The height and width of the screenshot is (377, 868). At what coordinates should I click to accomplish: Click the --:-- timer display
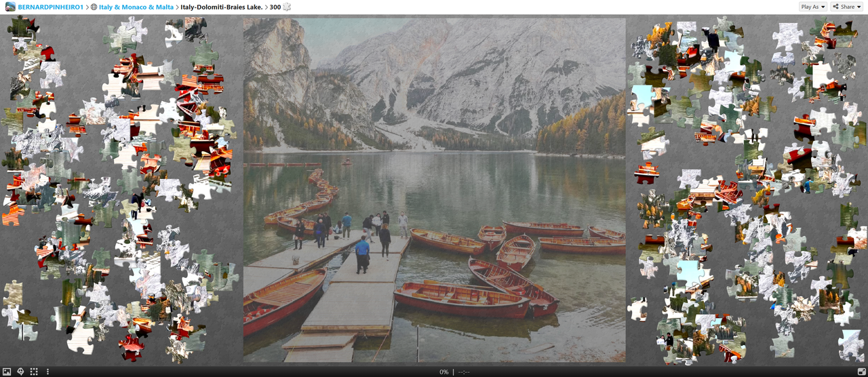pos(464,372)
